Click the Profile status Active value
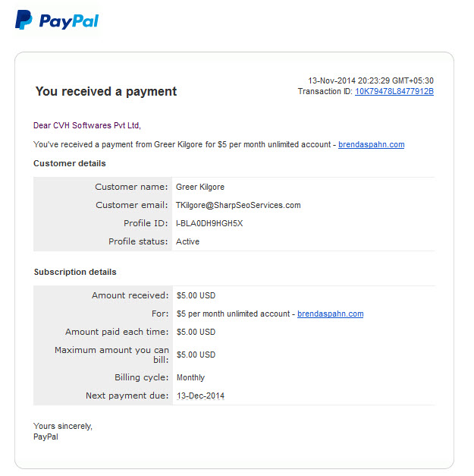 tap(188, 241)
